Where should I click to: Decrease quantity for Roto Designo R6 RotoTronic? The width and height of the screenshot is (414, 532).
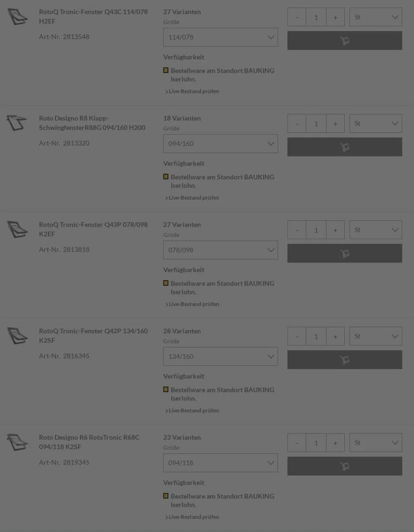point(297,443)
